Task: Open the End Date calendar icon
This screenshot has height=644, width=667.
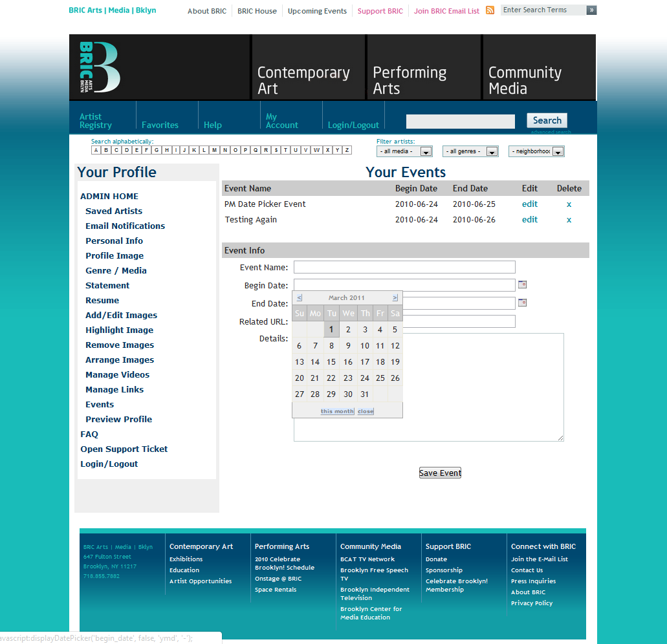Action: [523, 303]
